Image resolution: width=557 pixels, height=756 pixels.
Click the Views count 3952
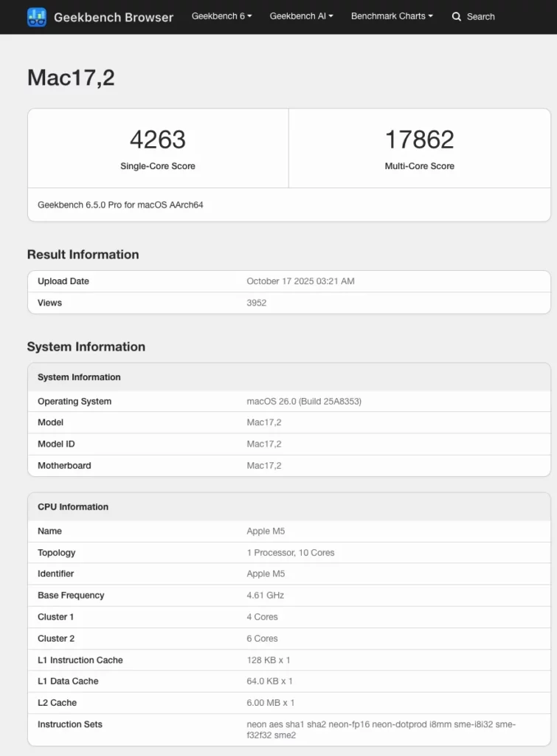tap(257, 303)
